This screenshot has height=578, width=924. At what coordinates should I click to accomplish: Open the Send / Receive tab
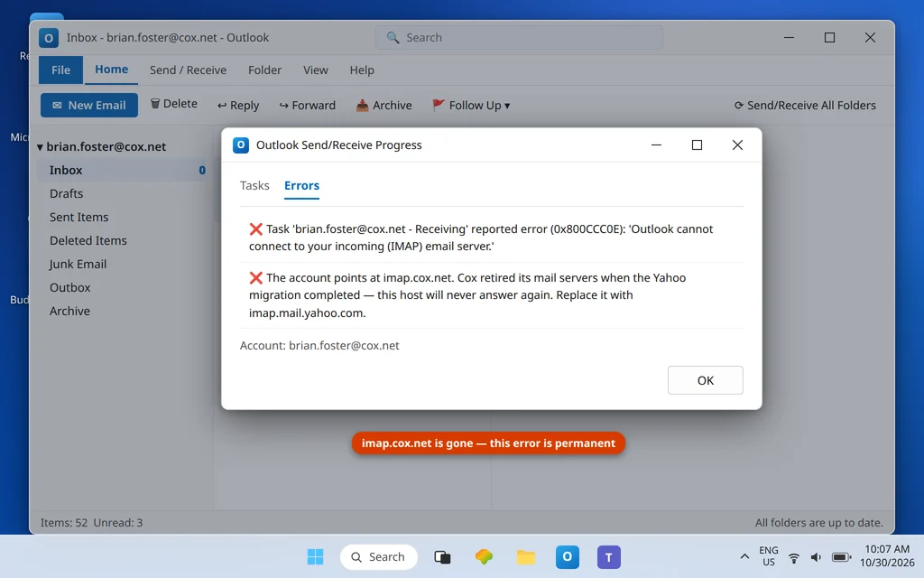click(188, 70)
